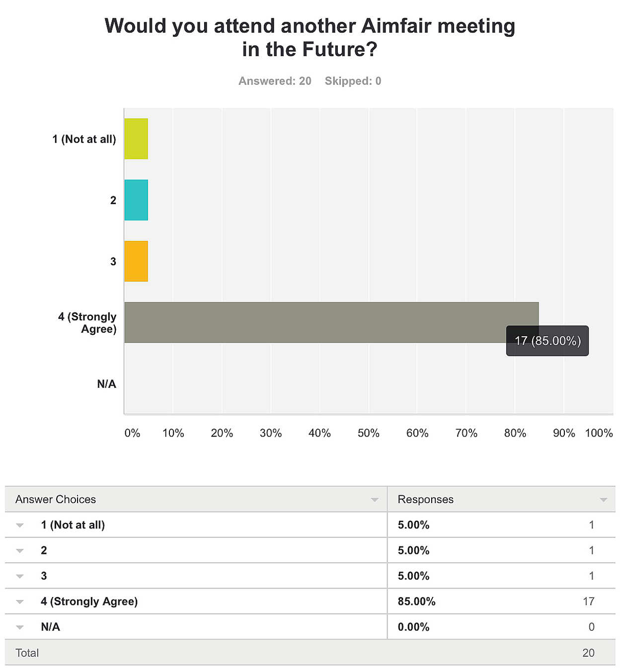The image size is (621, 672).
Task: Open the Responses column sort dropdown
Action: (x=603, y=500)
